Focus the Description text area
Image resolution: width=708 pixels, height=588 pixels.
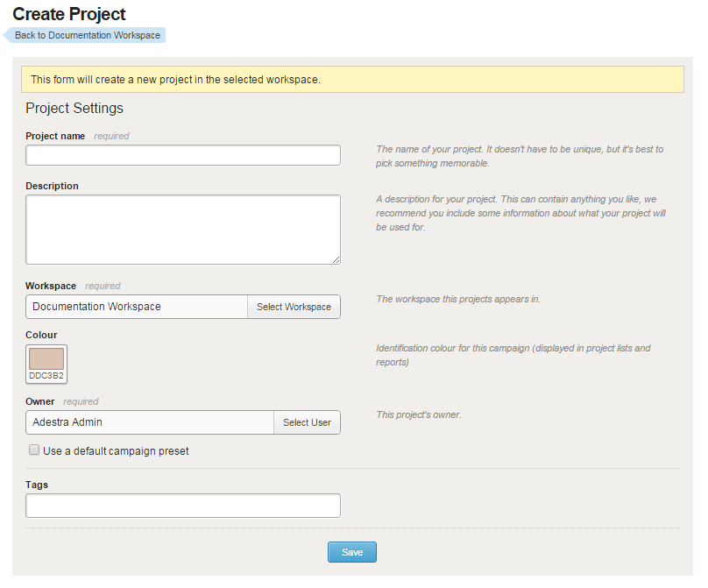(183, 230)
